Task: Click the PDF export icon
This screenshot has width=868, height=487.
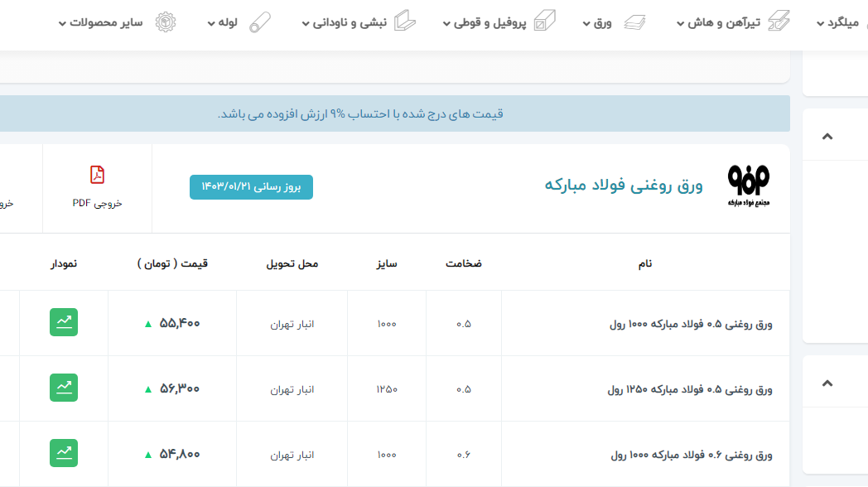Action: pos(97,175)
